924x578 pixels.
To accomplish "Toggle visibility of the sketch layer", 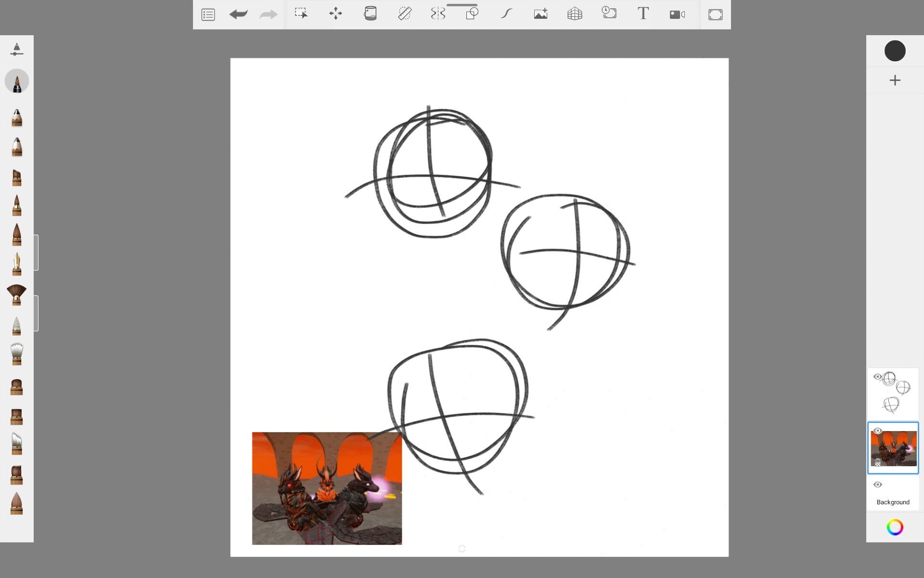I will (x=877, y=377).
